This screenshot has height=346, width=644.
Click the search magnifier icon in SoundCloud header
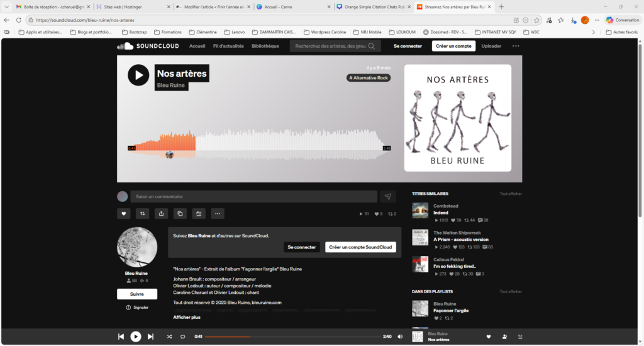(x=372, y=47)
